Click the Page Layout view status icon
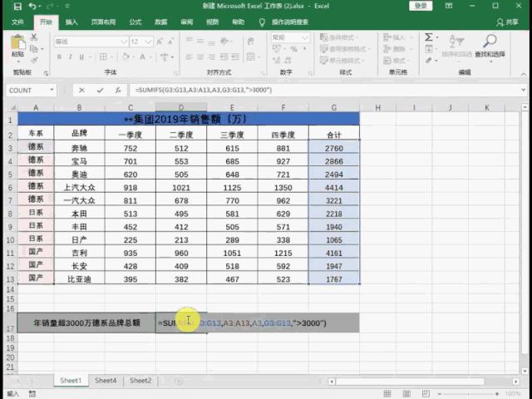Viewport: 532px width, 399px height. (x=406, y=393)
